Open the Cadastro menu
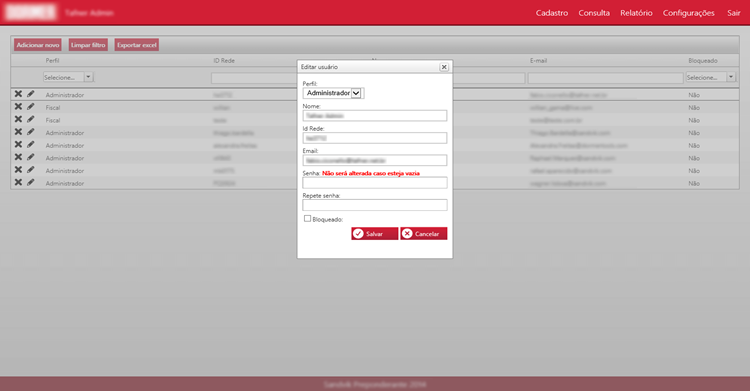The image size is (750, 391). (551, 13)
